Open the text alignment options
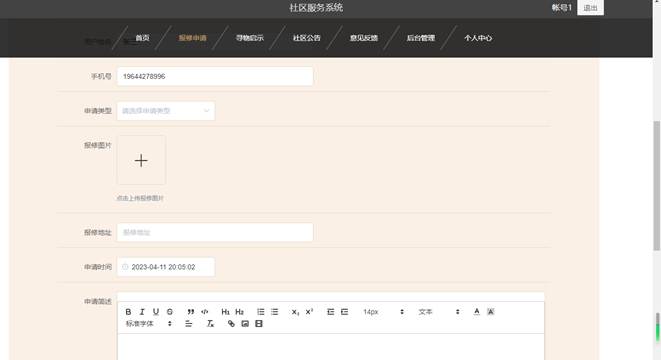This screenshot has height=360, width=661. point(188,324)
